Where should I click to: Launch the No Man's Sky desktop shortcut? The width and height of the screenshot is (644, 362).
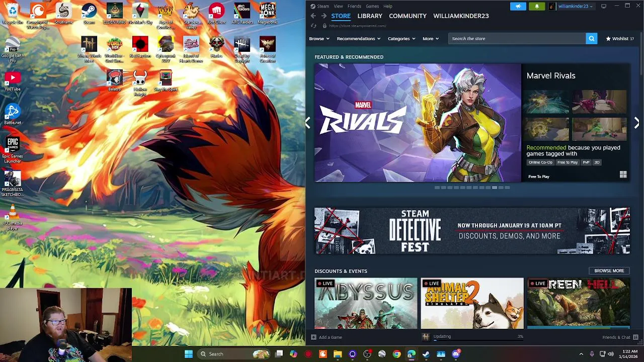140,14
